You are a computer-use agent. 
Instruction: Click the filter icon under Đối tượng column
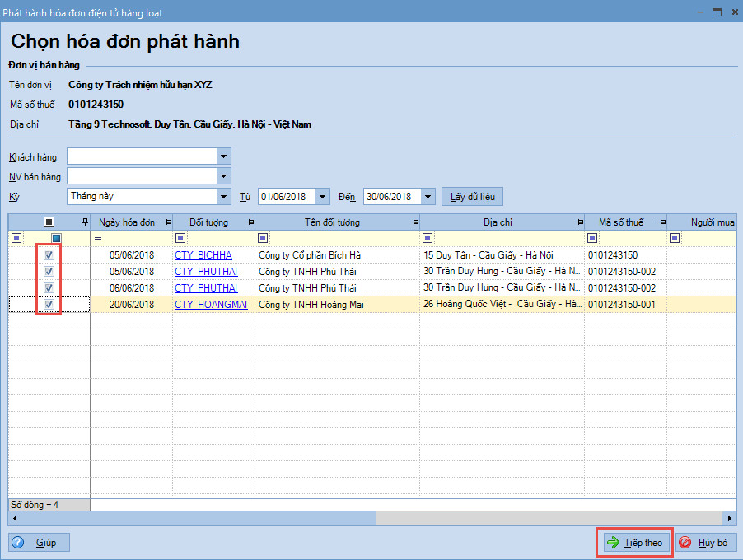point(180,239)
